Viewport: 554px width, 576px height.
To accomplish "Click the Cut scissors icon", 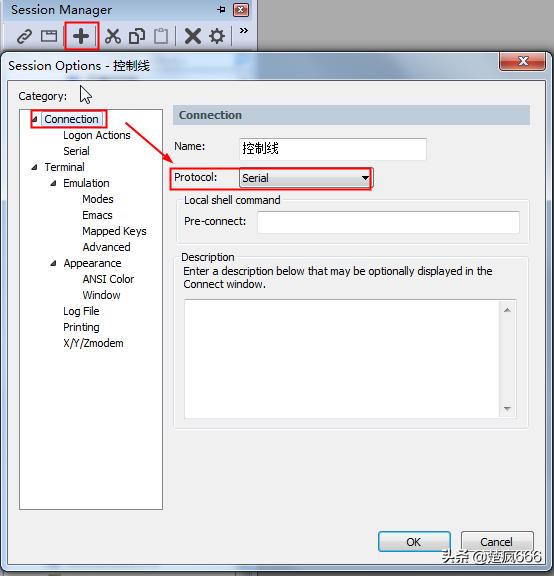I will coord(112,36).
